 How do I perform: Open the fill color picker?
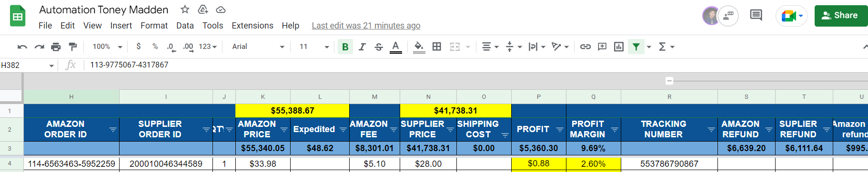pos(419,47)
